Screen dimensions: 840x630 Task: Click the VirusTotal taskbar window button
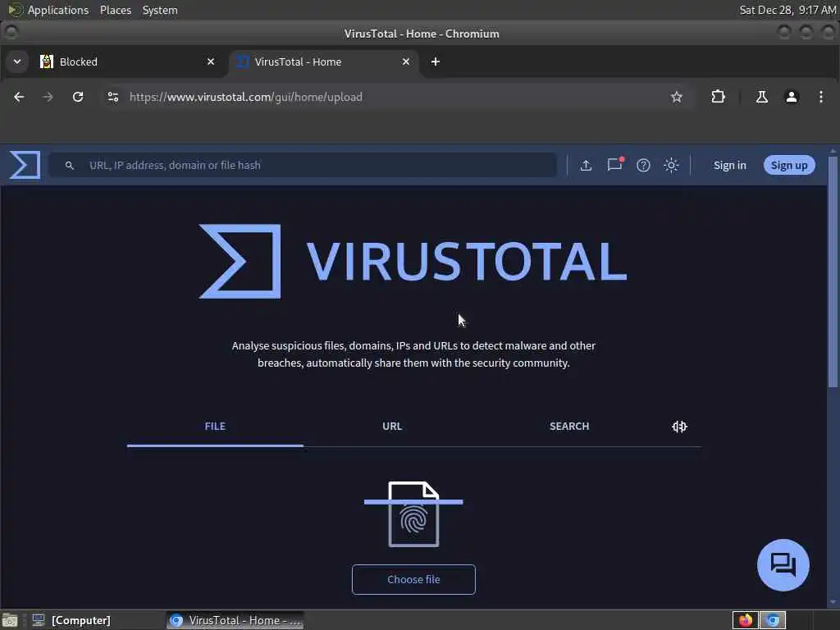[235, 620]
